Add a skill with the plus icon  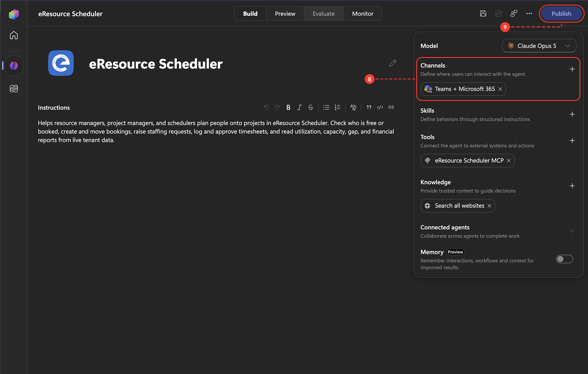point(572,114)
